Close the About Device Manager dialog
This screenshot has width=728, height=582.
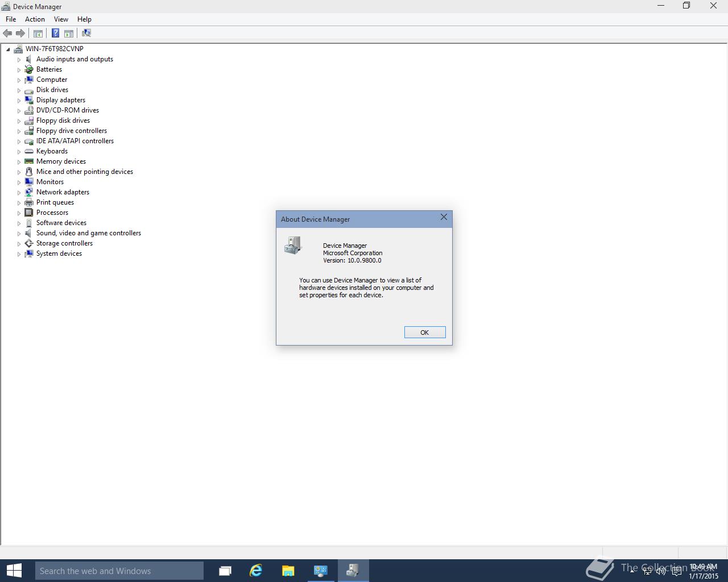444,218
